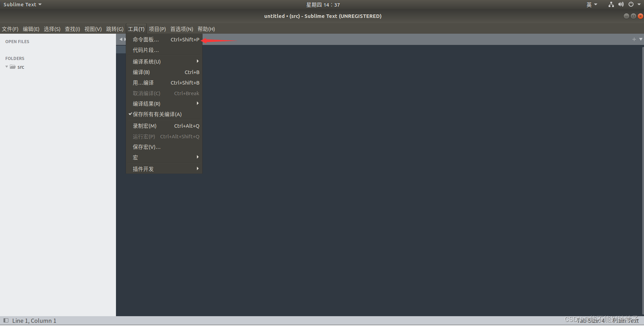Click Line 1, Column 1 in the status bar

point(34,320)
